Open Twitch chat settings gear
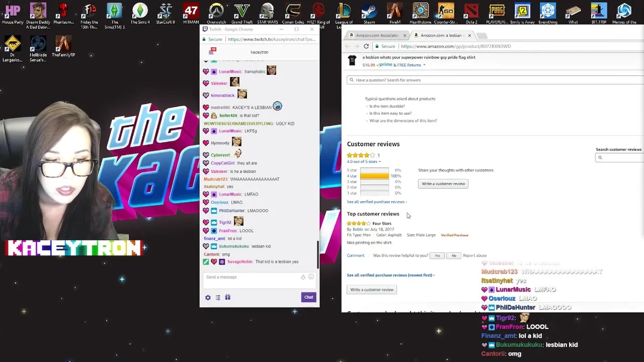Viewport: 644px width, 362px height. 208,298
